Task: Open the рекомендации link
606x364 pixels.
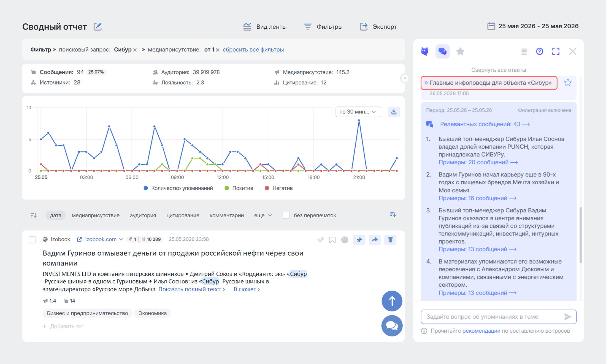Action: point(481,331)
